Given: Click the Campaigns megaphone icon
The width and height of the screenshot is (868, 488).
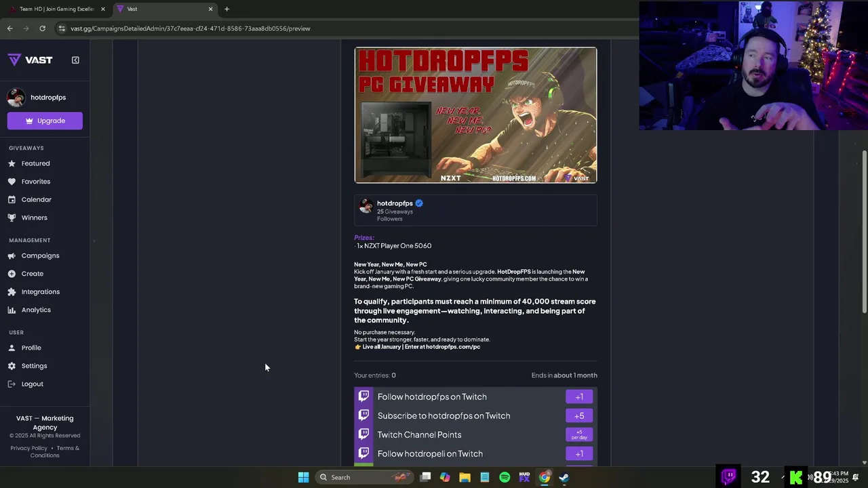Looking at the screenshot, I should coord(12,256).
